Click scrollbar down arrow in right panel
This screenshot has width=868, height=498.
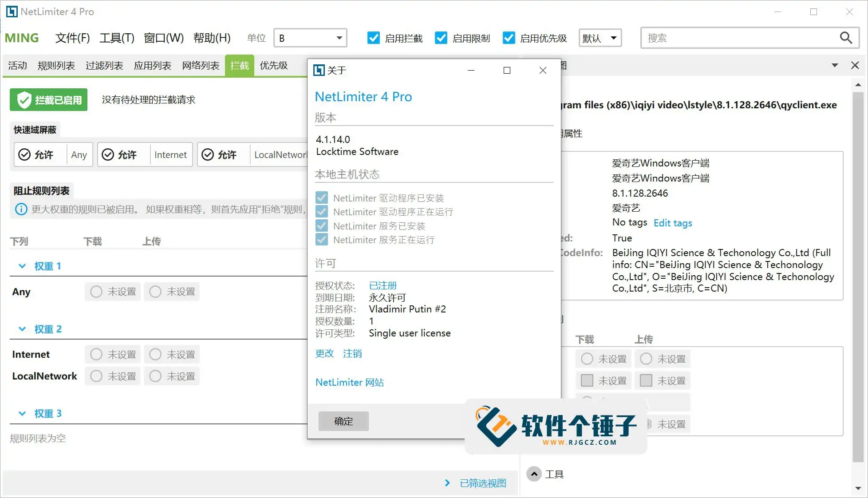(x=858, y=488)
